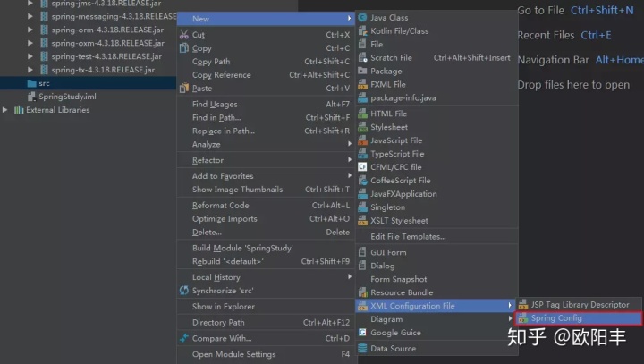Click the XSLT Stylesheet icon
The width and height of the screenshot is (644, 364).
(x=362, y=221)
